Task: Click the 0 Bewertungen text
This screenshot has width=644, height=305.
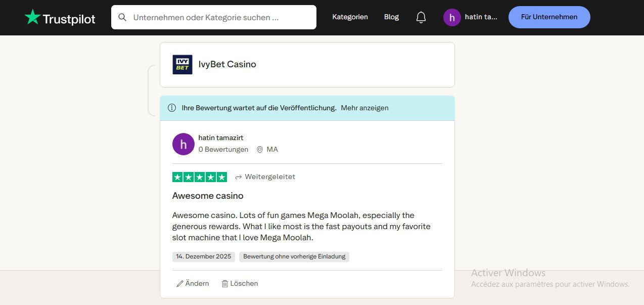Action: pos(223,149)
